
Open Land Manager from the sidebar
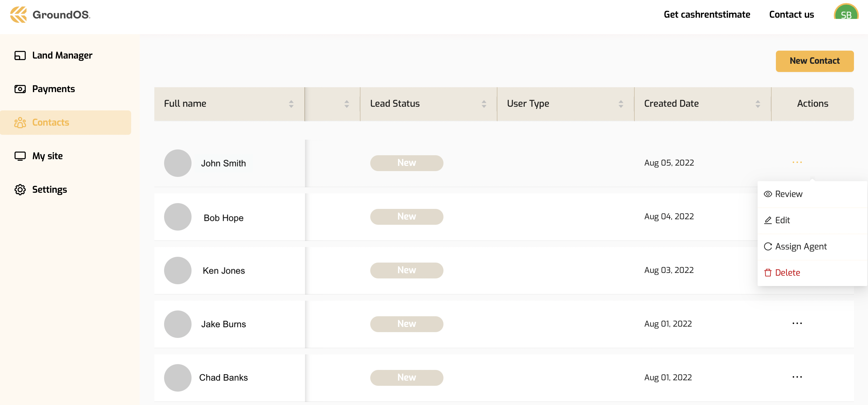62,55
